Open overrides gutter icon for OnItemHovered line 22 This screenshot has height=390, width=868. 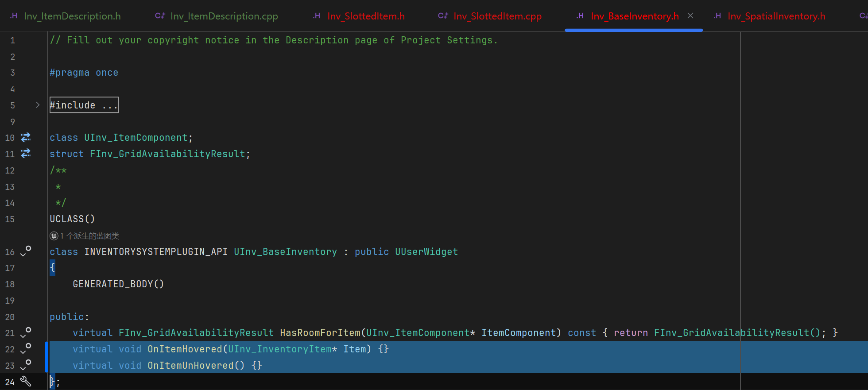(26, 348)
